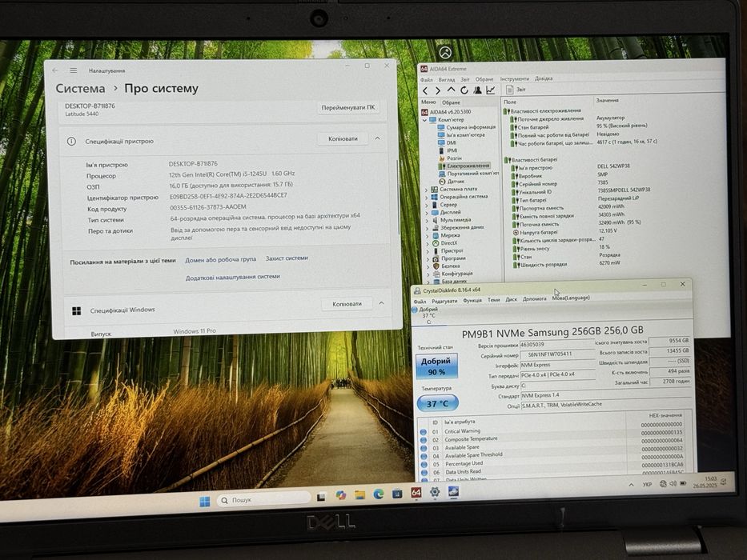Go back in Settings window

(x=55, y=70)
